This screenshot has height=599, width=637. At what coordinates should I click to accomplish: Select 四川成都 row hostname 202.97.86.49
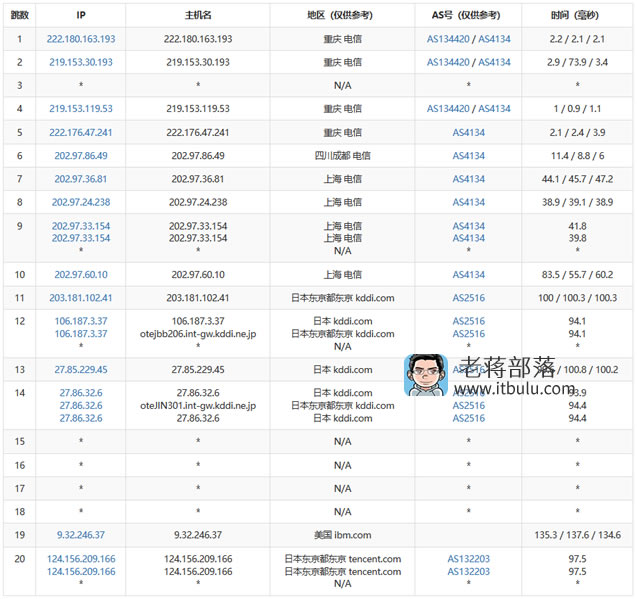pos(198,156)
